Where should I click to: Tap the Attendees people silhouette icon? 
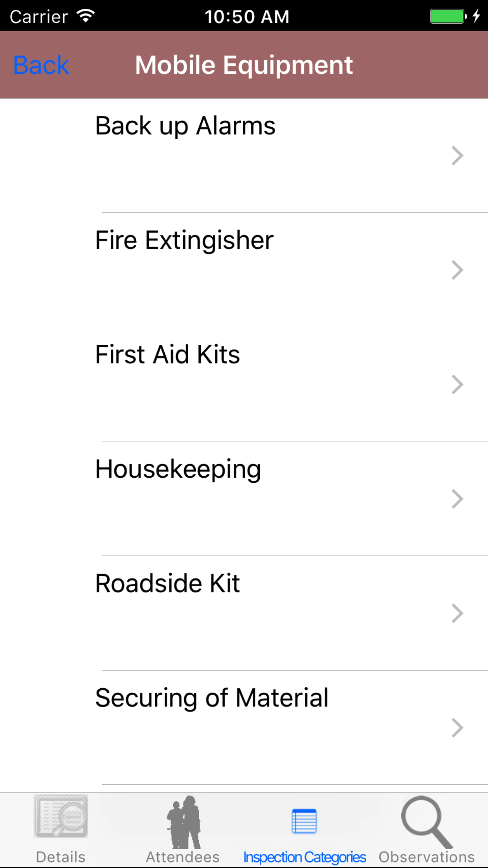point(183,822)
